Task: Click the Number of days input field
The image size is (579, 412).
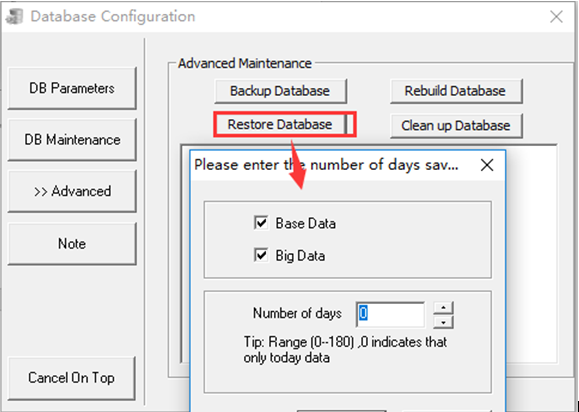Action: click(390, 314)
